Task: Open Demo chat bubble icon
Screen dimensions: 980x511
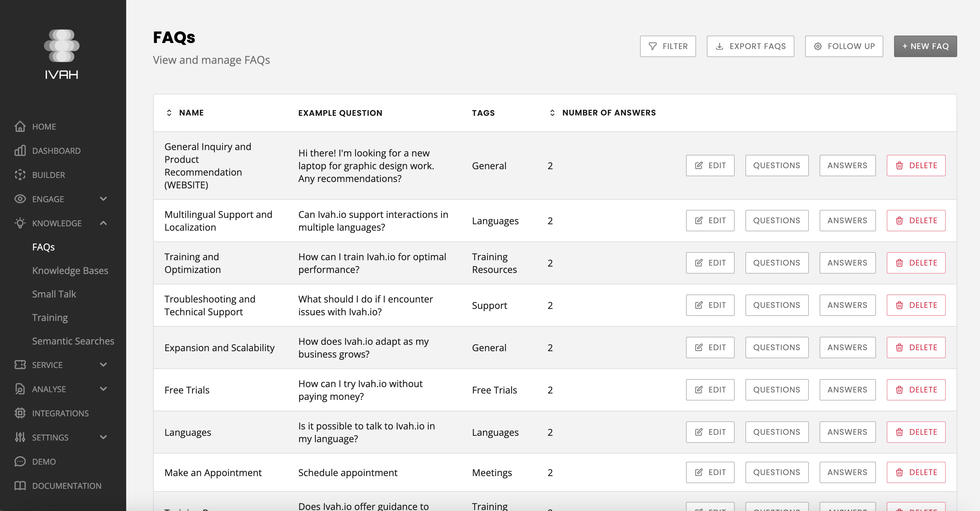Action: pos(20,461)
